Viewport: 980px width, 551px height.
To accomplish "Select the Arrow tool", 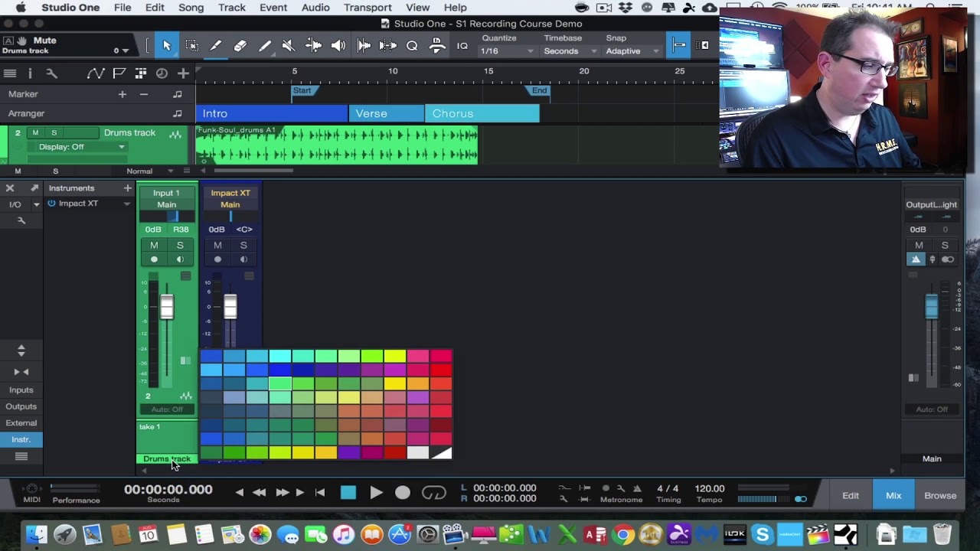I will click(x=166, y=46).
